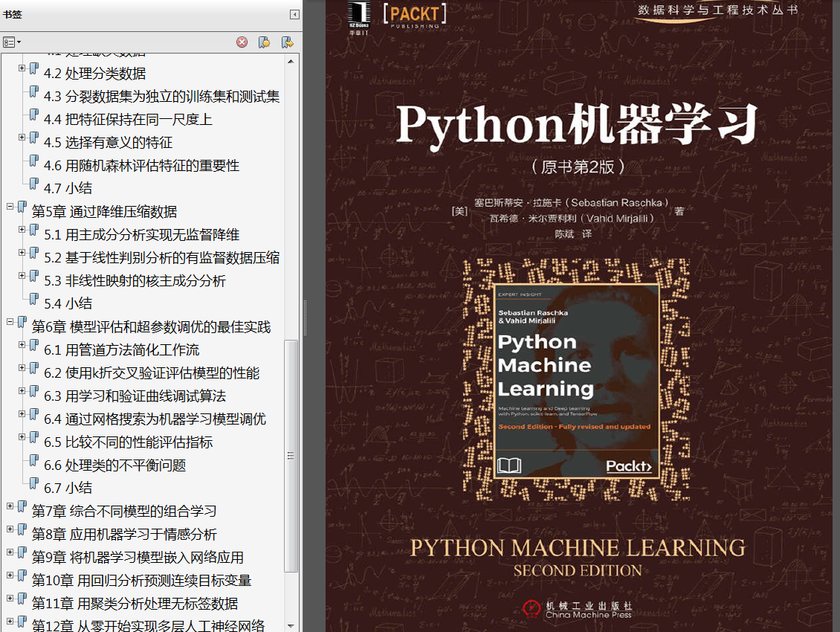Screen dimensions: 840x632
Task: Click bookmark icon of 第9章
Action: point(22,552)
